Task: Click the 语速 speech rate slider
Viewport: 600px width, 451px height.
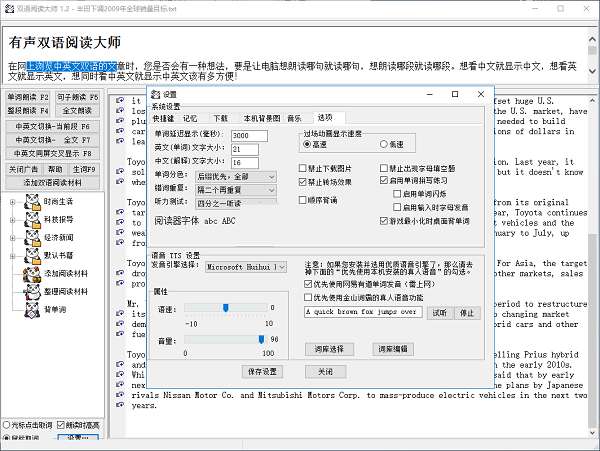Action: [226, 308]
